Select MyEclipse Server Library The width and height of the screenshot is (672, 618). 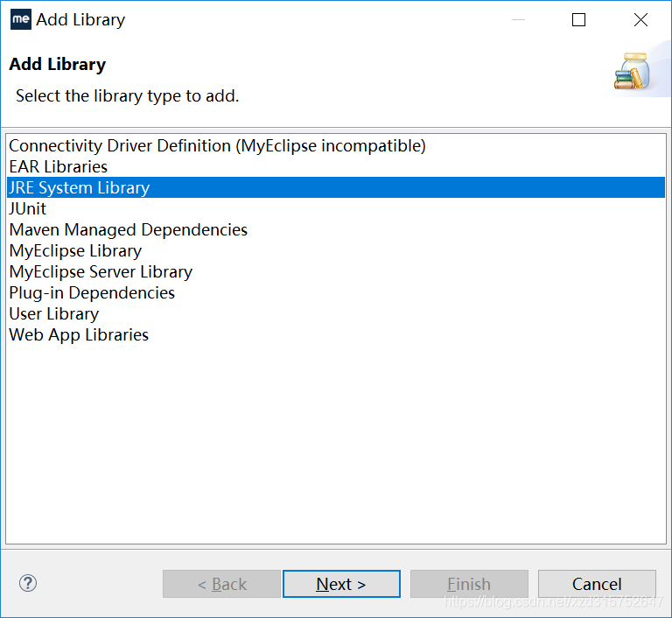tap(336, 272)
